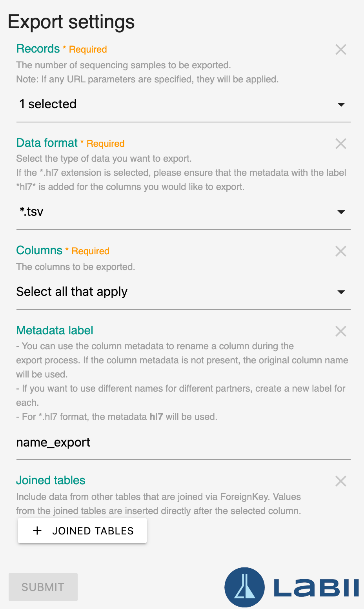Click the Submit button
Screen dimensions: 364x609
[x=43, y=587]
